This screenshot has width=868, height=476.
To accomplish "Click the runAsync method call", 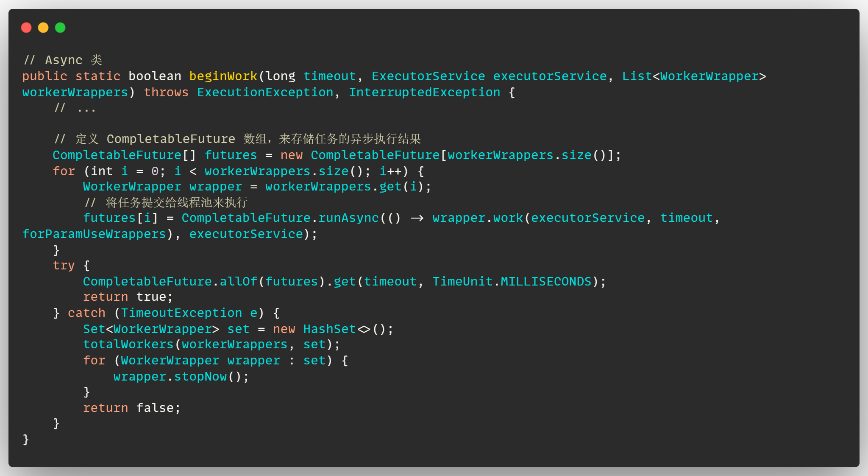I will pyautogui.click(x=348, y=218).
